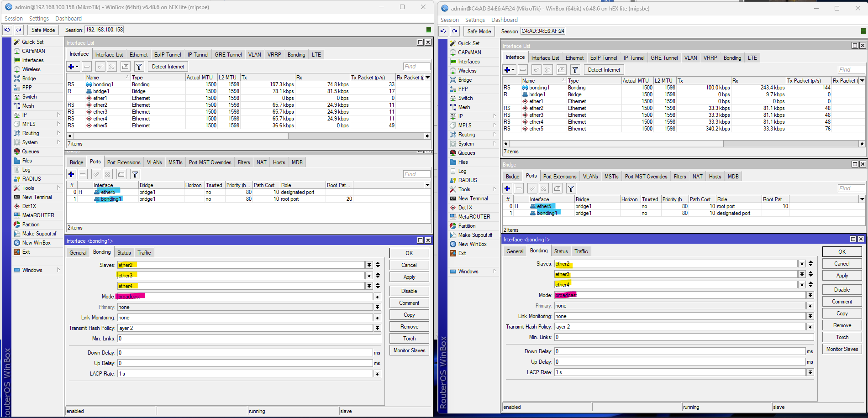
Task: Select ether5 row in left Bridge Ports table
Action: coord(249,192)
